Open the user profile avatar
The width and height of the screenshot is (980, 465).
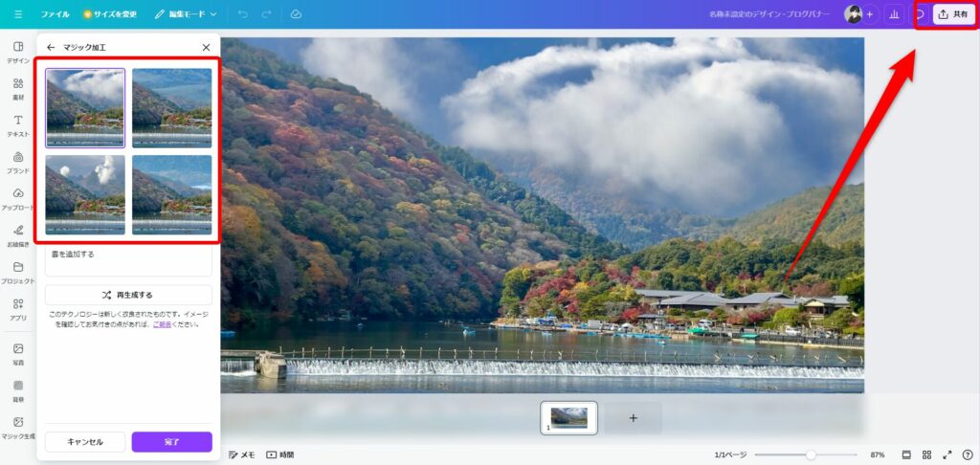click(853, 13)
